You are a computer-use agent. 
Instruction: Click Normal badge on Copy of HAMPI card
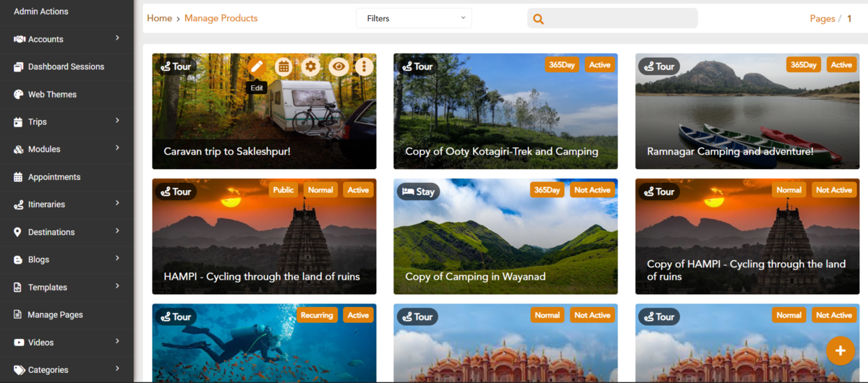click(x=789, y=190)
